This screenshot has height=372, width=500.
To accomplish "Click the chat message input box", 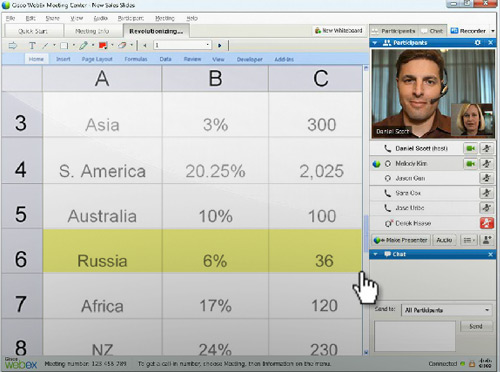I will [415, 336].
